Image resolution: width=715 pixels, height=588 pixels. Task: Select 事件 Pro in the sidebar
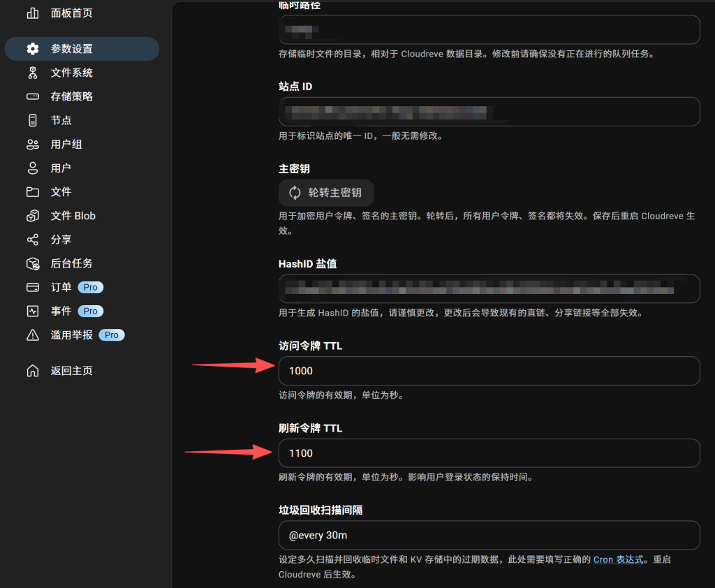point(61,311)
